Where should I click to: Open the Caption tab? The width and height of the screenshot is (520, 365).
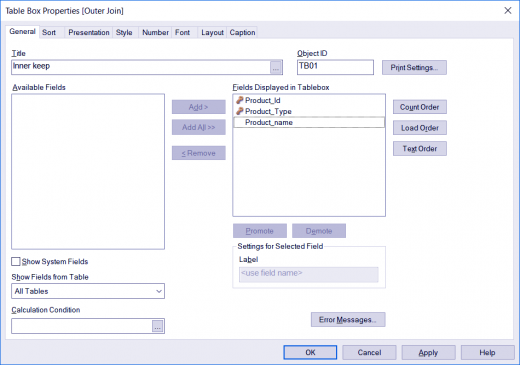tap(242, 32)
